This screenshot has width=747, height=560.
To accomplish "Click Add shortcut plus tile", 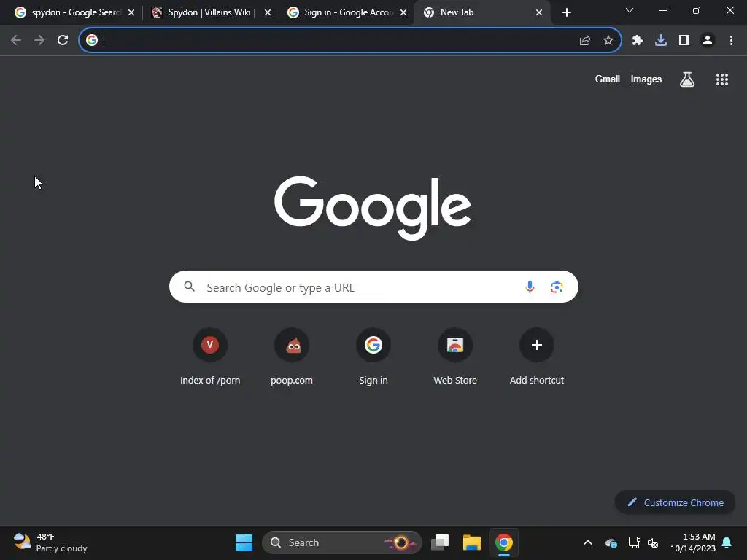I will [537, 356].
